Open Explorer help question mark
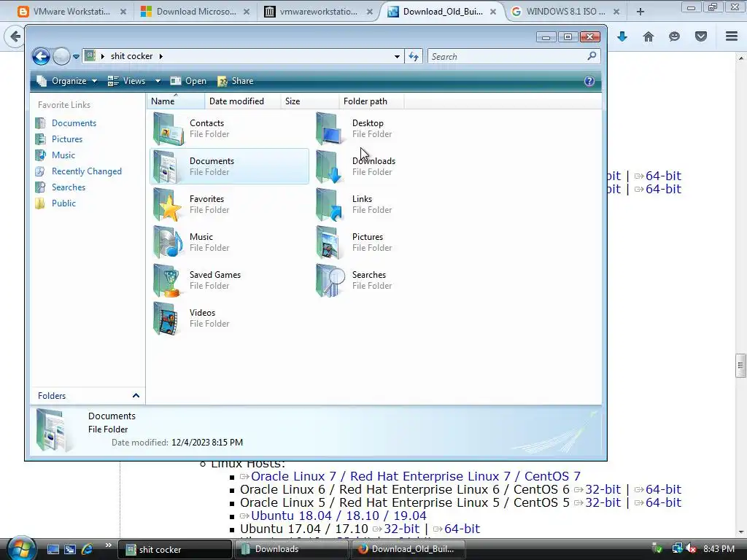Viewport: 747px width, 560px height. tap(589, 81)
